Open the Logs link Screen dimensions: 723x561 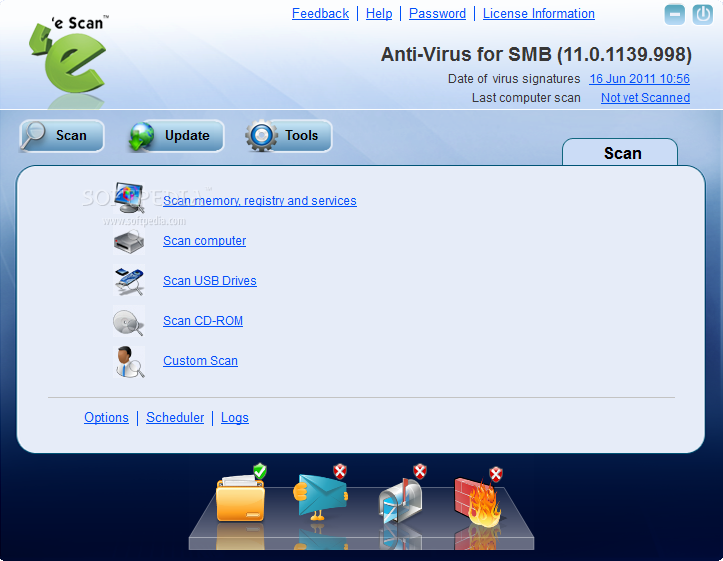pyautogui.click(x=235, y=418)
